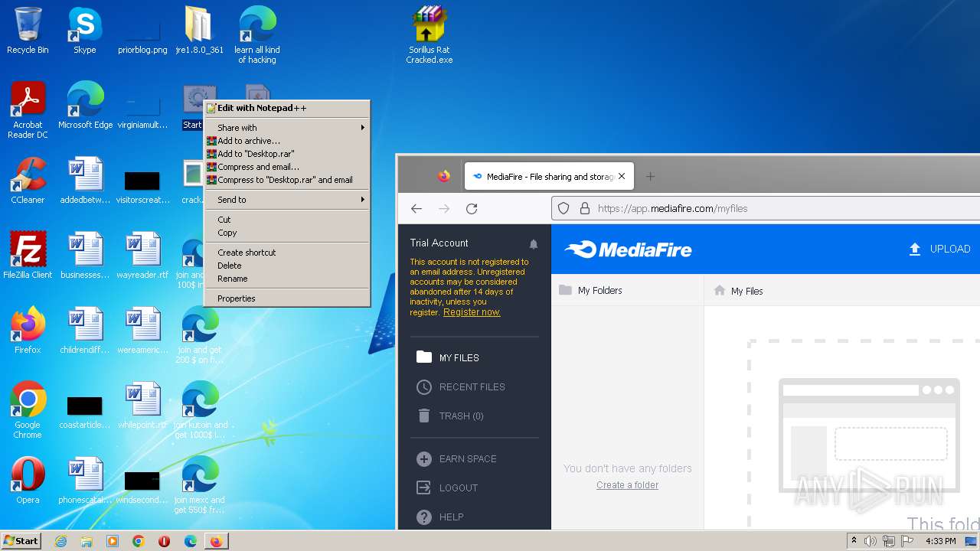Click the volume icon in system tray
This screenshot has width=980, height=551.
coord(871,541)
